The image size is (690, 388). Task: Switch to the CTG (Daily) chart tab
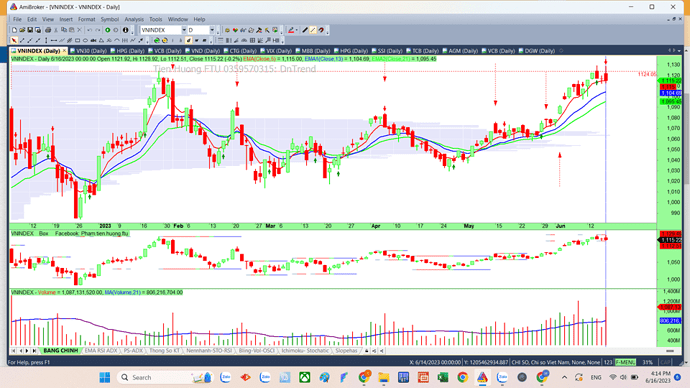point(240,51)
